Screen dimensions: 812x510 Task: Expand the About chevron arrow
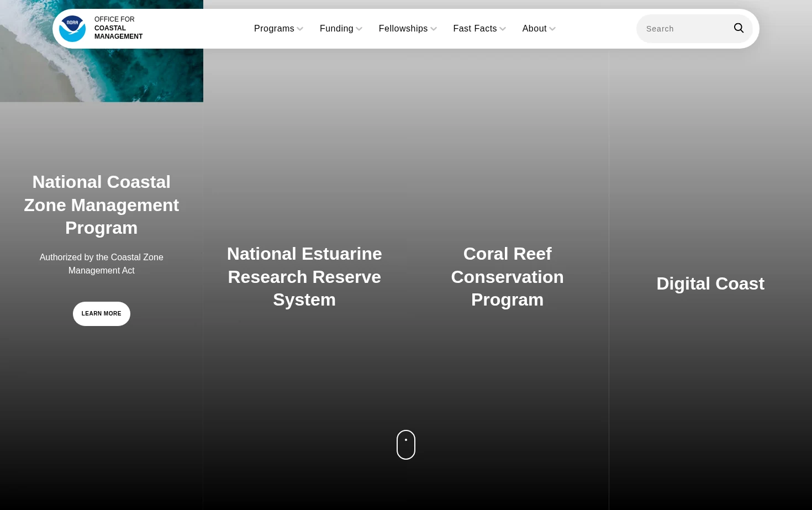pyautogui.click(x=552, y=29)
